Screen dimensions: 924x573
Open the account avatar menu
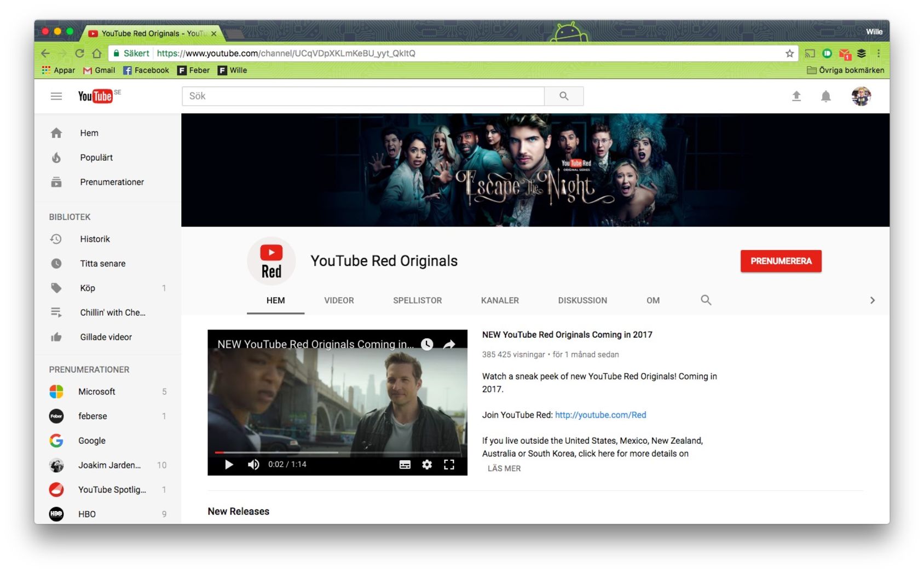click(861, 96)
